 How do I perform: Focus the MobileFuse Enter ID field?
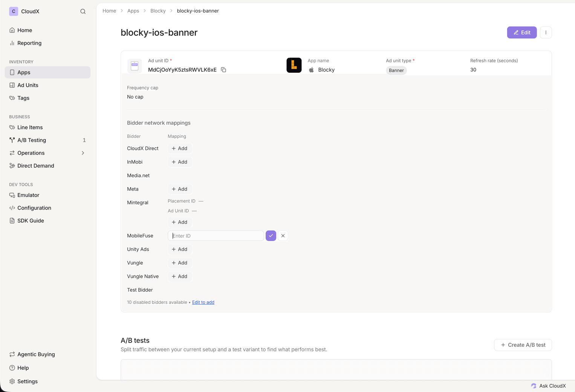point(216,236)
